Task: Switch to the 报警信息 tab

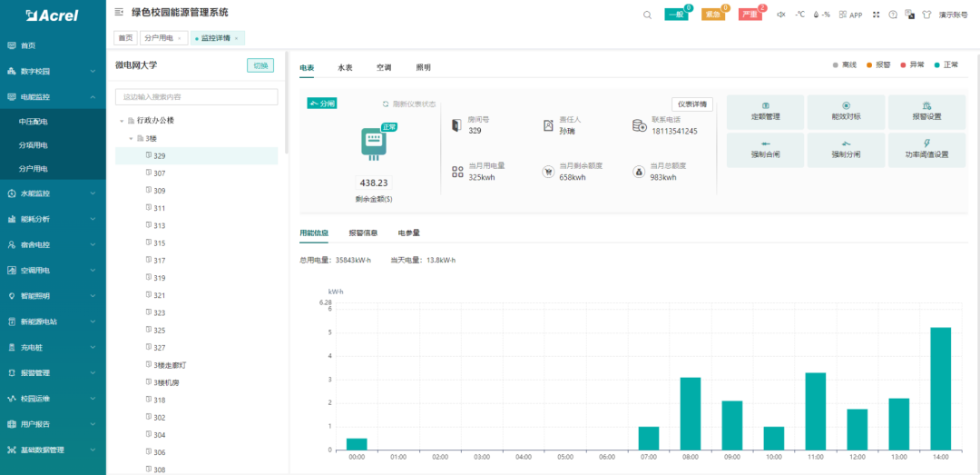Action: (x=363, y=233)
